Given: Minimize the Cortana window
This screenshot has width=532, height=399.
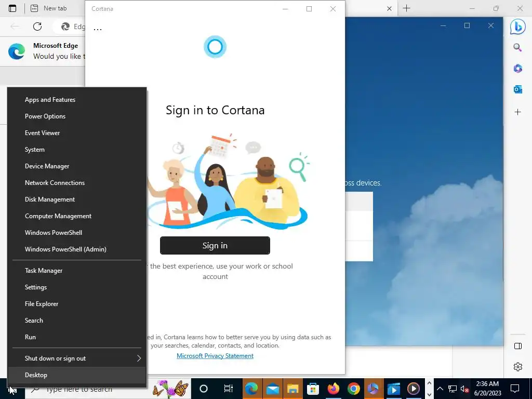Looking at the screenshot, I should pos(285,9).
